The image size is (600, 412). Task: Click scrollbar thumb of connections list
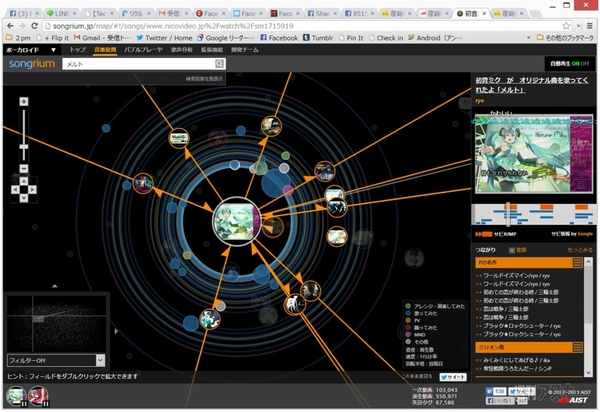click(589, 296)
